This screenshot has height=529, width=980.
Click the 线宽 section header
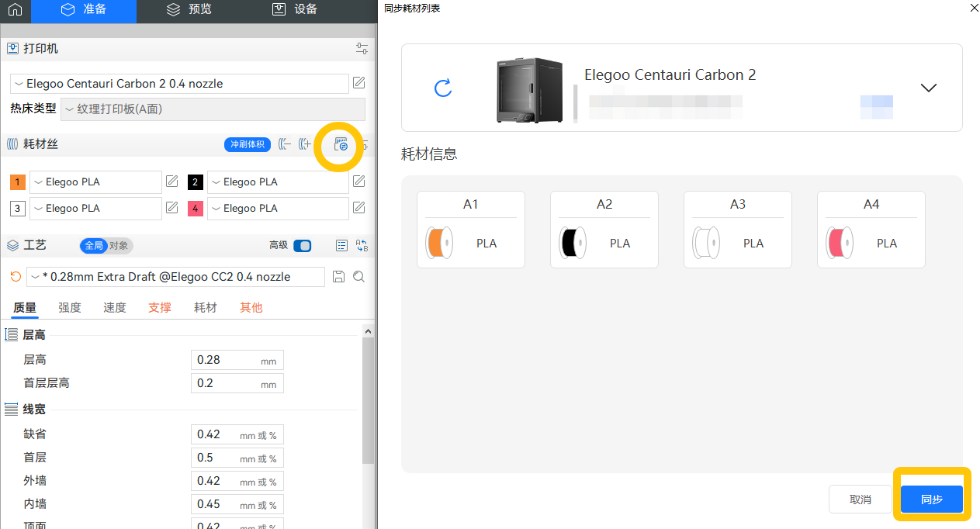point(34,410)
